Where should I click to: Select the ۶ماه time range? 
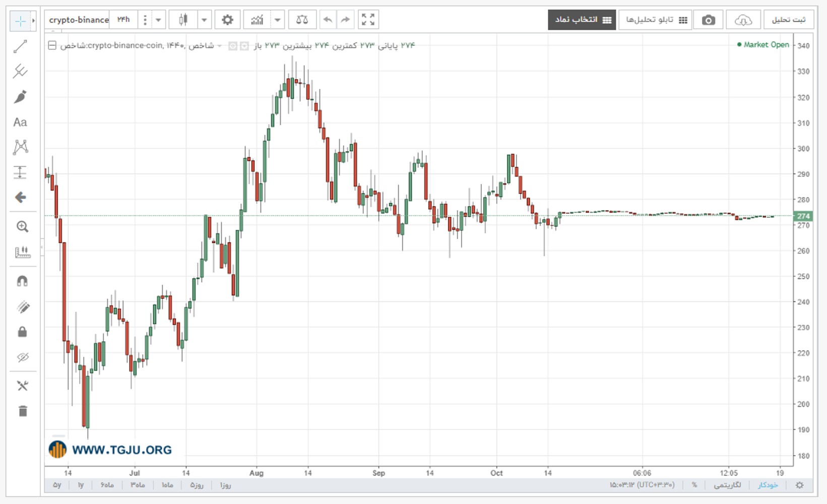pyautogui.click(x=107, y=485)
